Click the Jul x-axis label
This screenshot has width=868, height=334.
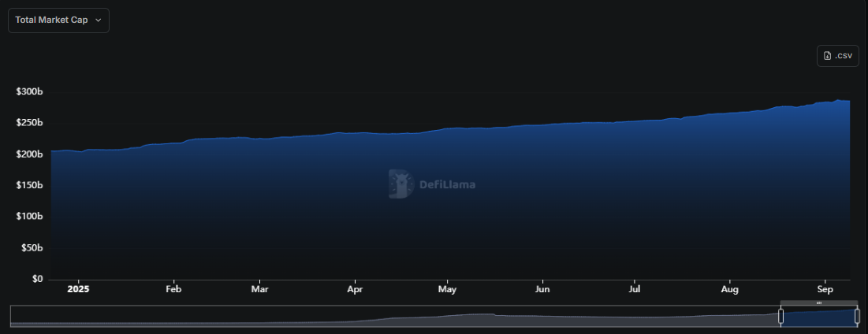pos(635,289)
